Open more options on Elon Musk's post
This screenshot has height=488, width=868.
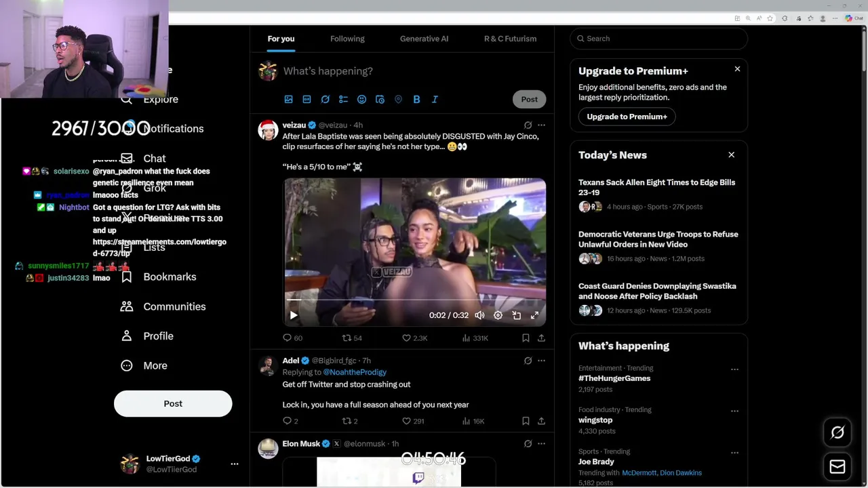(541, 444)
